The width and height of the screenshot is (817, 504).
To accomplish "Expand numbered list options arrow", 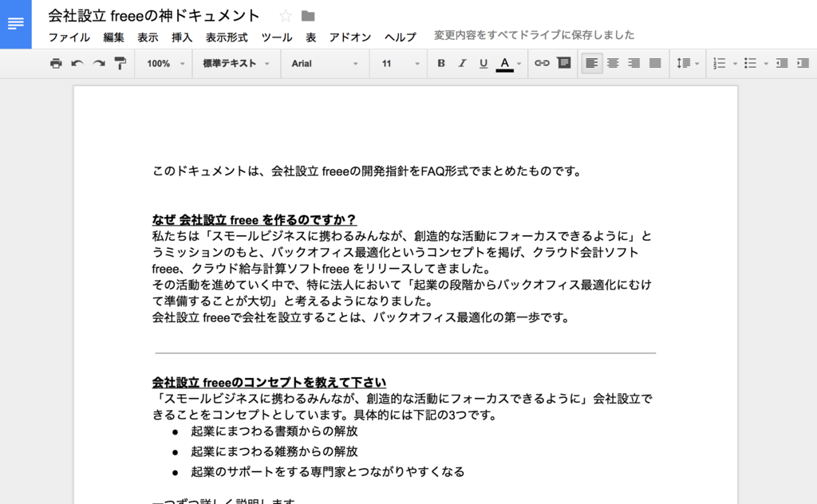I will [x=735, y=64].
